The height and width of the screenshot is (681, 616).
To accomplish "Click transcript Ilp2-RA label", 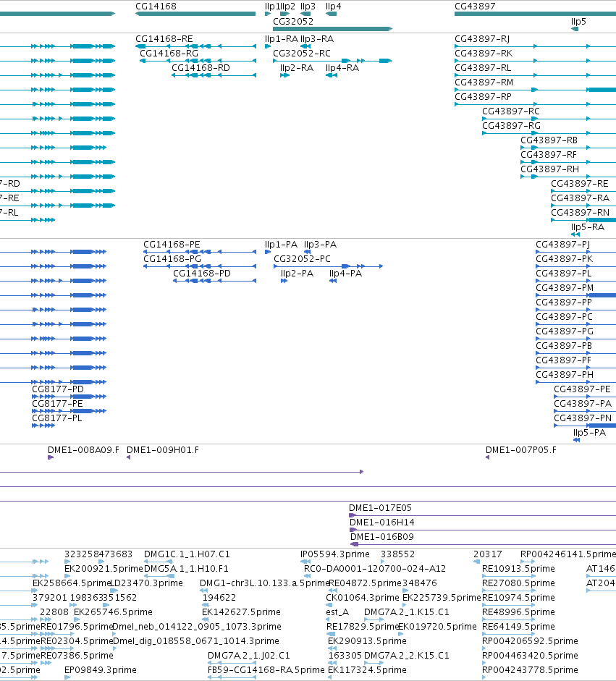I will [297, 68].
